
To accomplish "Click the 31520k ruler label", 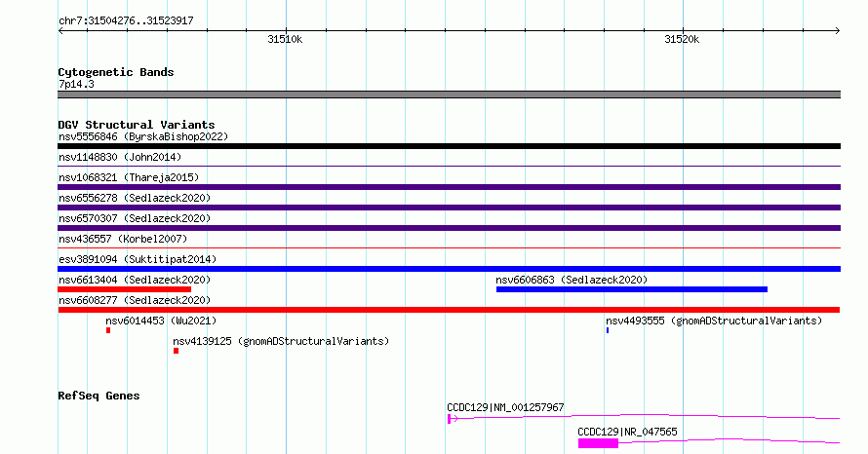I will click(x=682, y=39).
